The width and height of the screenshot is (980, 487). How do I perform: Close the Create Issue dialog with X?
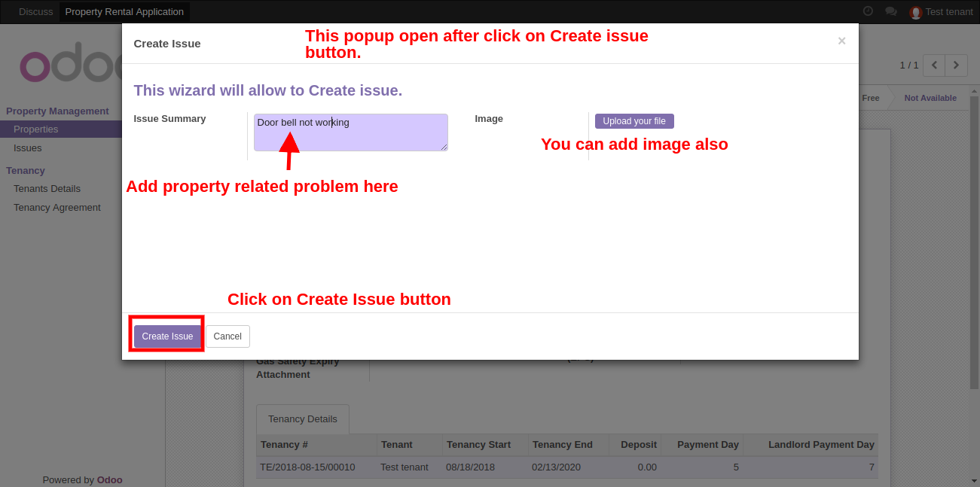[x=841, y=41]
